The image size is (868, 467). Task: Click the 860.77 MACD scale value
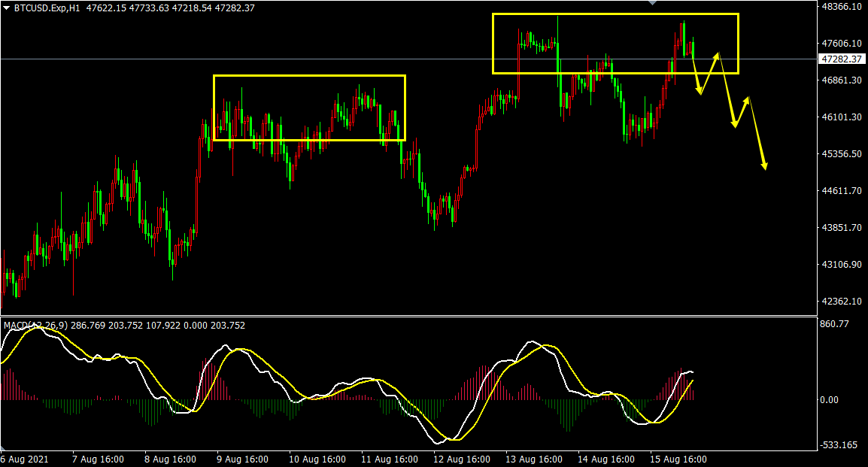coord(833,324)
